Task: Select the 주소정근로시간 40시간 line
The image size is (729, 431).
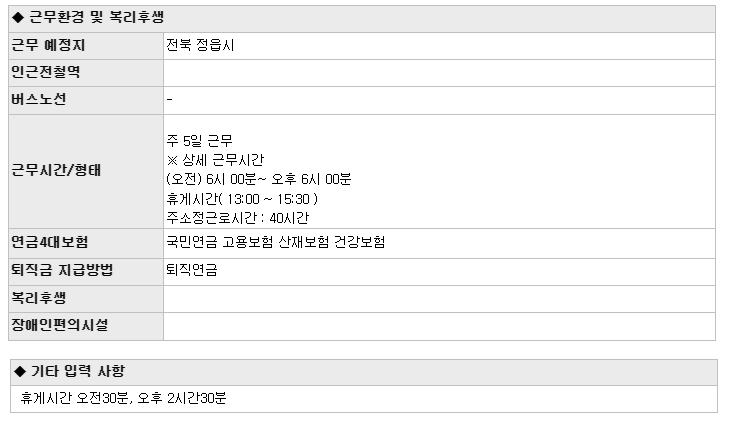Action: point(238,218)
